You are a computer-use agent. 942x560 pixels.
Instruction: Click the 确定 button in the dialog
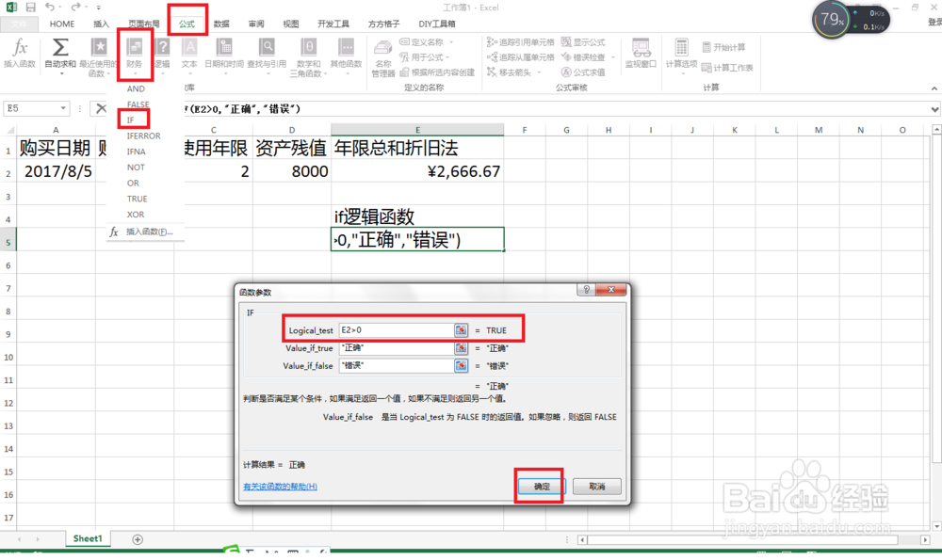542,487
